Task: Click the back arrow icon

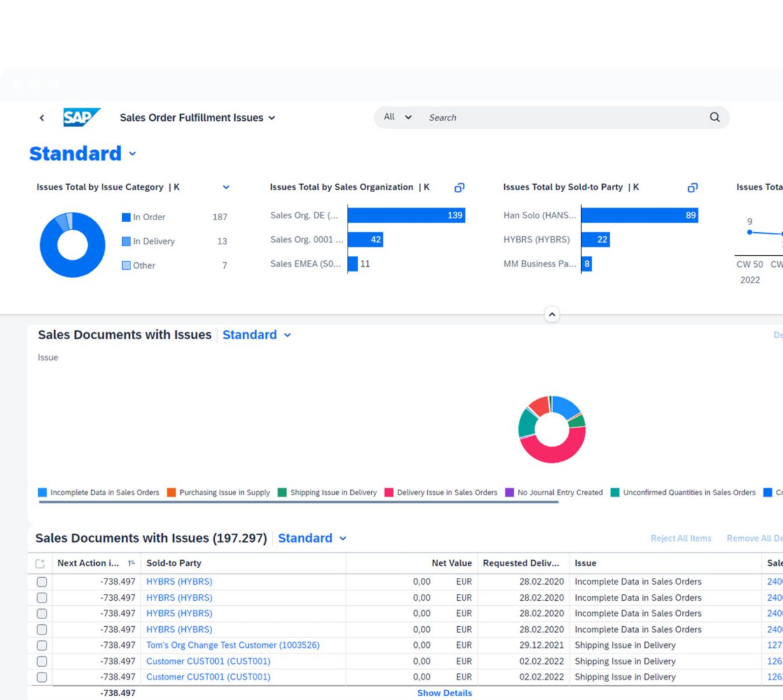Action: click(x=42, y=118)
